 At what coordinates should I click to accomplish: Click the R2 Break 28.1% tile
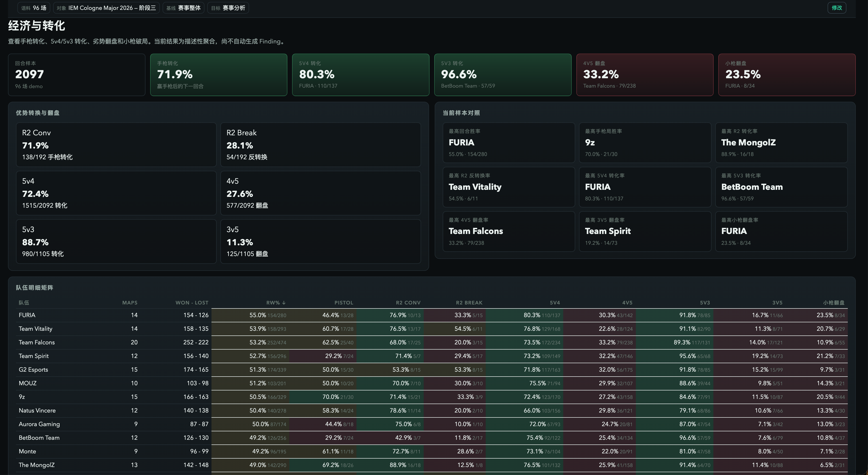pos(321,144)
